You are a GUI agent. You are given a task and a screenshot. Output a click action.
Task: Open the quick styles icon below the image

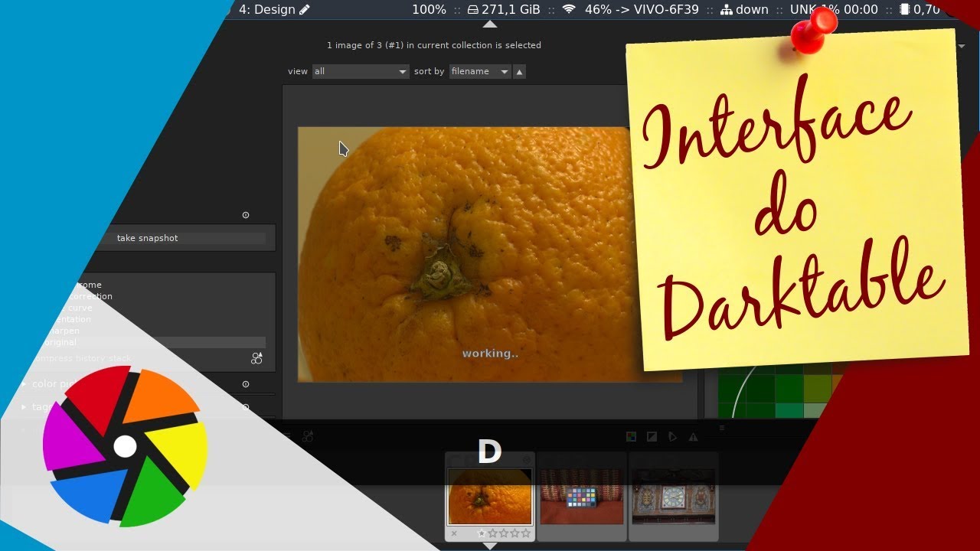coord(308,436)
